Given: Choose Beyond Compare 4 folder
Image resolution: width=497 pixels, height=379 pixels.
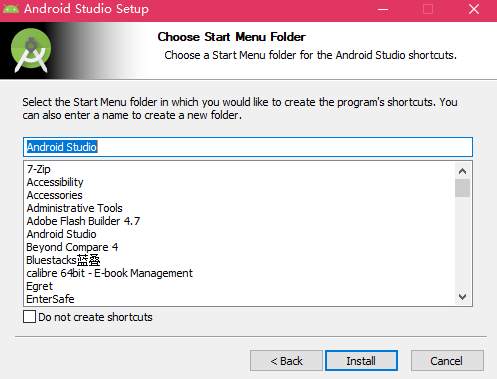Looking at the screenshot, I should 72,247.
